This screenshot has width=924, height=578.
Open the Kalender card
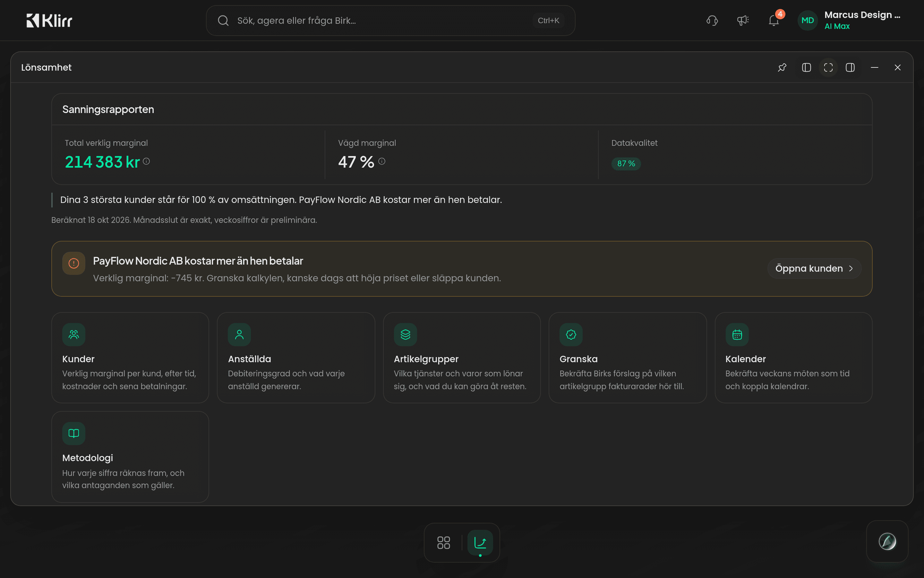(x=793, y=358)
